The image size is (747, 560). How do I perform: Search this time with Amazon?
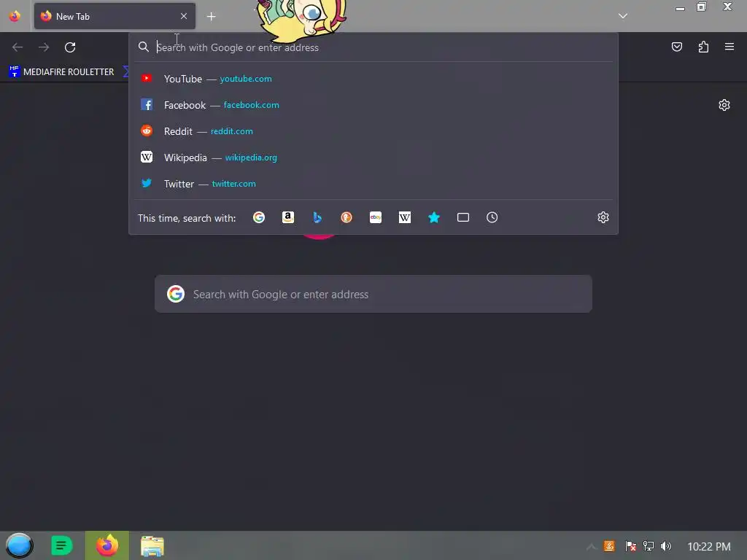tap(287, 217)
